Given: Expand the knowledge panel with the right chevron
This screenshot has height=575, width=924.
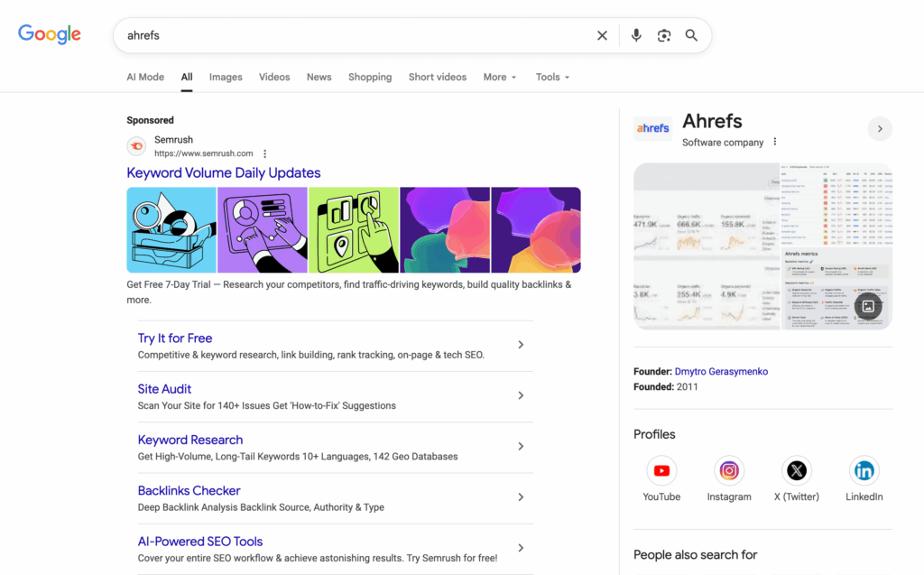Looking at the screenshot, I should 880,128.
